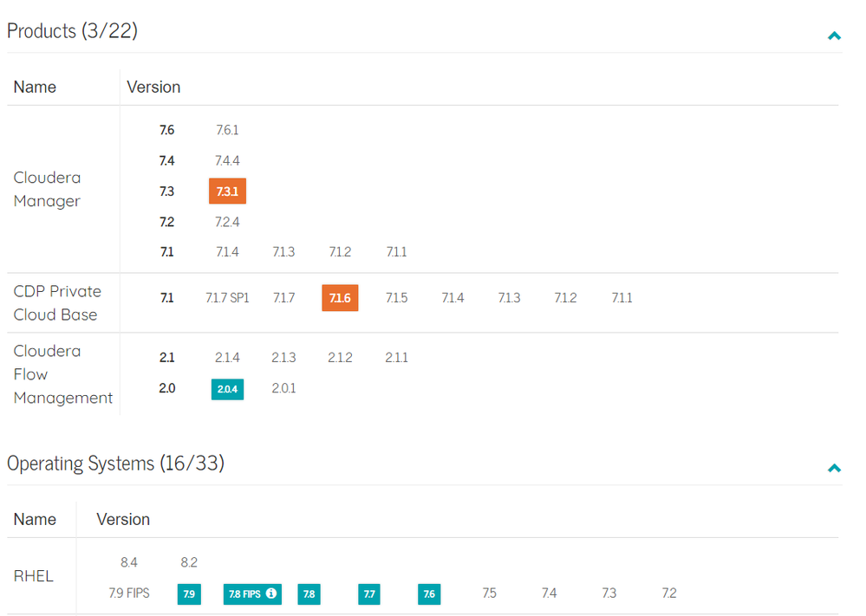Toggle highlighted RHEL version 7.8
The width and height of the screenshot is (866, 616).
coord(309,594)
